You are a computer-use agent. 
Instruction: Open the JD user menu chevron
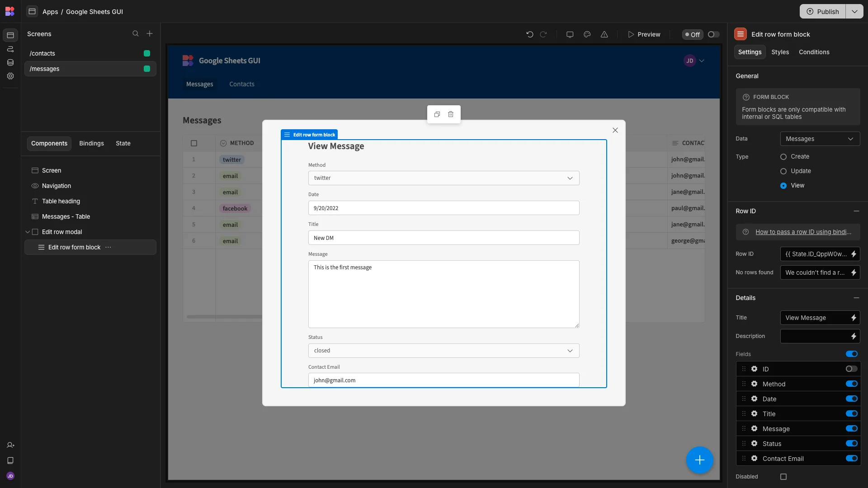(x=702, y=61)
